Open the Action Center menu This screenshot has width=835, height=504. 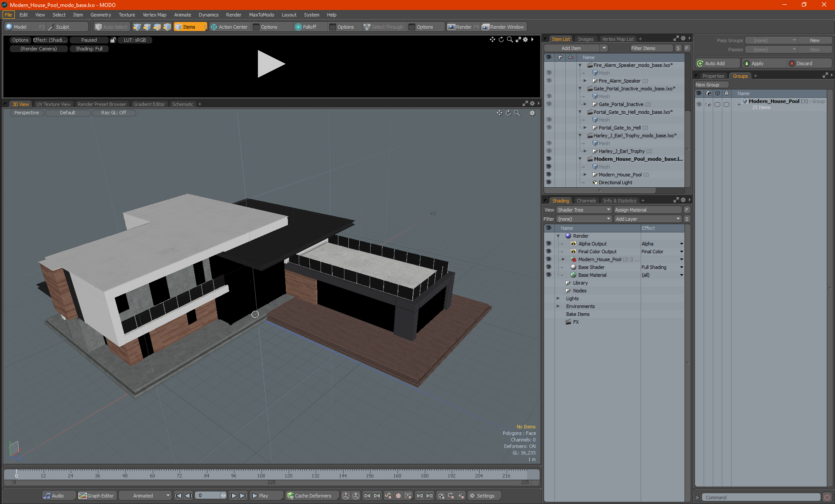point(229,27)
